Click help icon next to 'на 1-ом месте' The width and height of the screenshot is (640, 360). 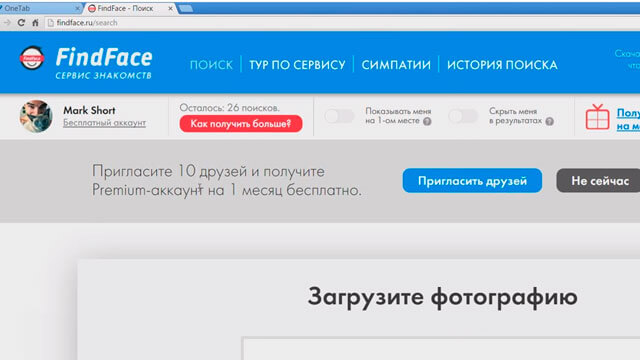pos(427,121)
